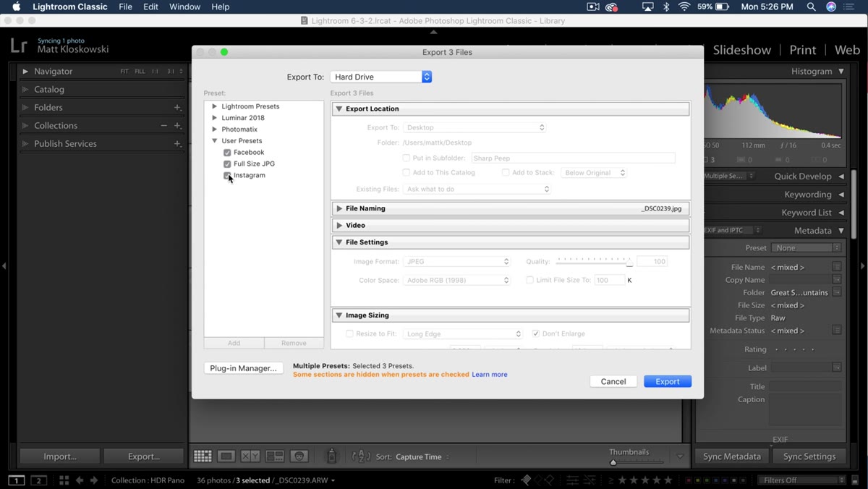This screenshot has width=868, height=489.
Task: Toggle the Instagram preset checkbox
Action: 227,176
